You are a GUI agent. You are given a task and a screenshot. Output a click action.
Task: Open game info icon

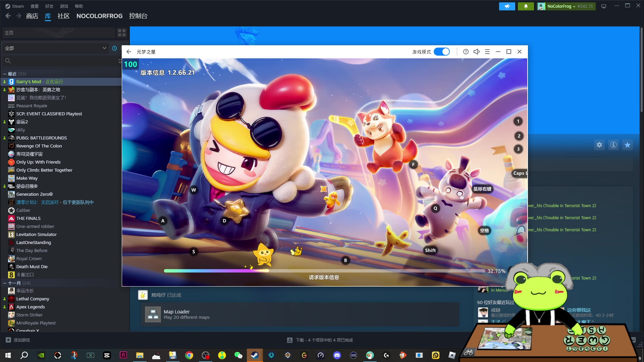coord(613,145)
